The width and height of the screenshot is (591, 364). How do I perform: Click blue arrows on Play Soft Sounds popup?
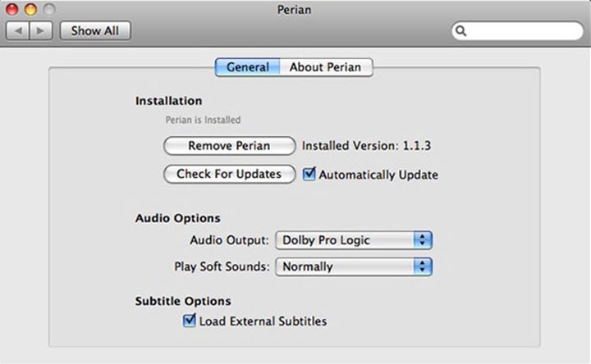423,266
